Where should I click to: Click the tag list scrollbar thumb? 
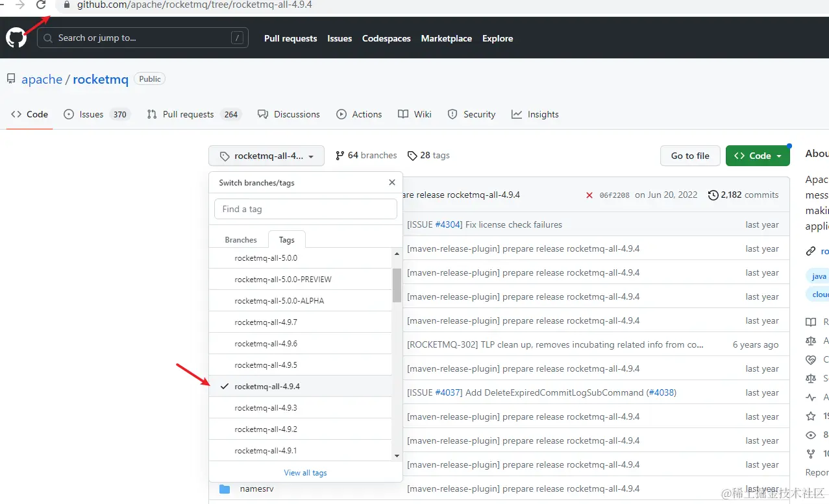point(397,285)
